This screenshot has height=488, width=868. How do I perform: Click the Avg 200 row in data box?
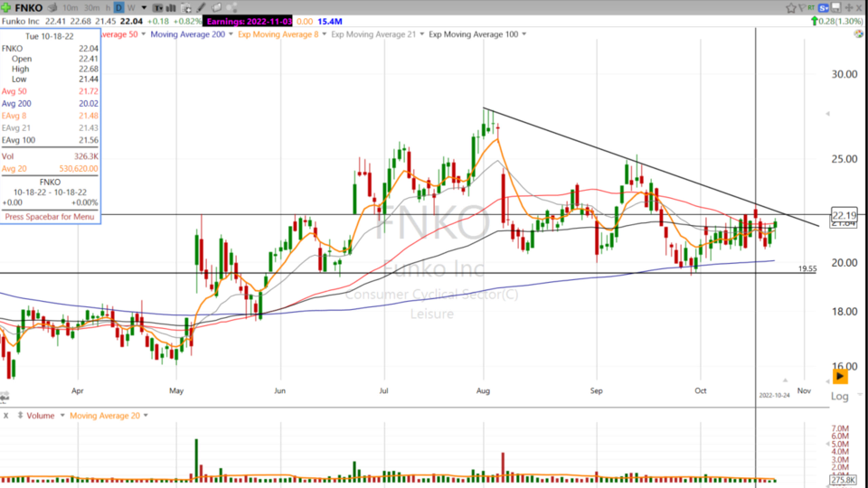tap(50, 103)
